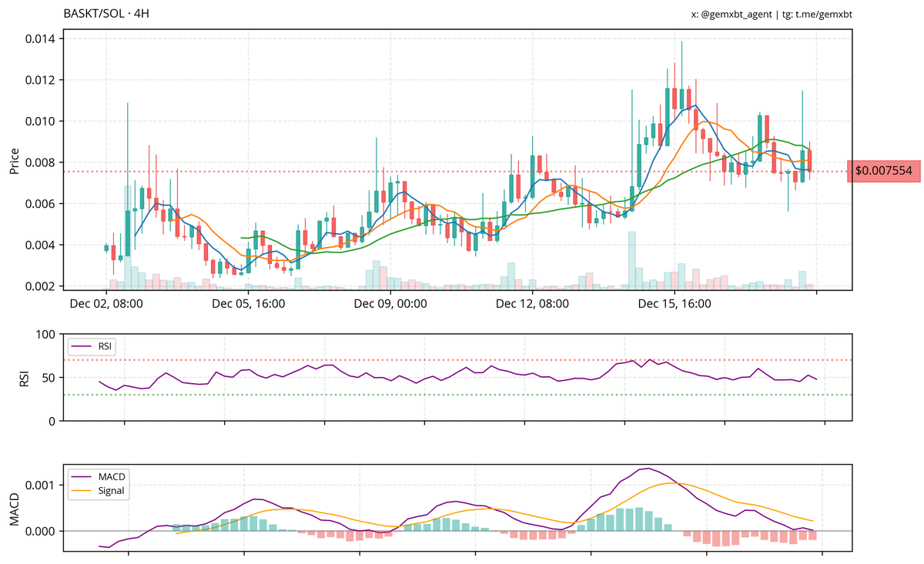Click the RSI panel 100 axis label
Viewport: 924px width, 564px height.
[46, 335]
